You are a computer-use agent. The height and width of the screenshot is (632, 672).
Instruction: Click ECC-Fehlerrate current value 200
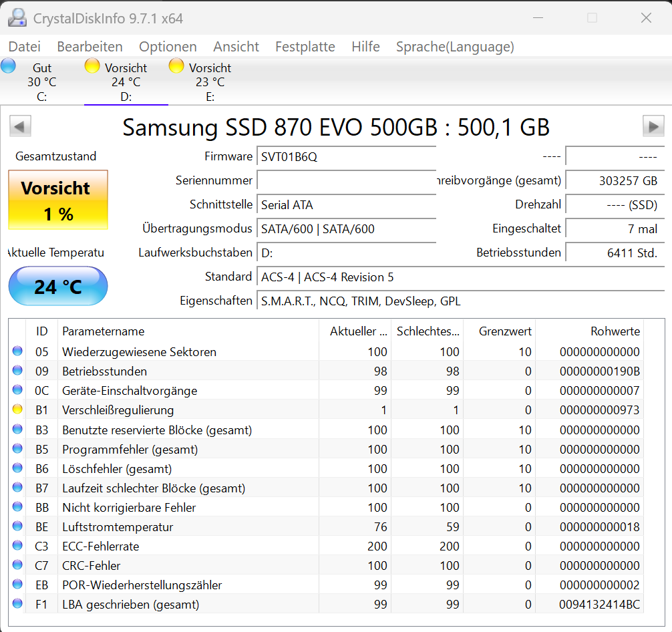(377, 546)
